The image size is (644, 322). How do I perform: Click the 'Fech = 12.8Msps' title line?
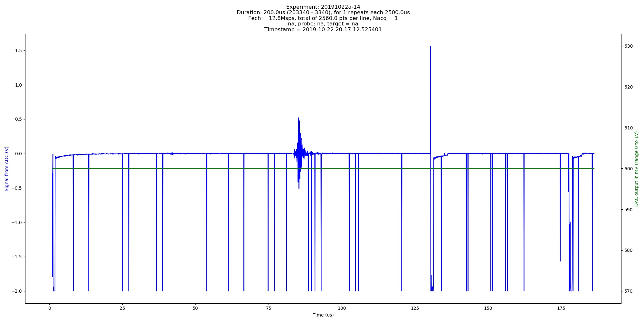tap(323, 18)
